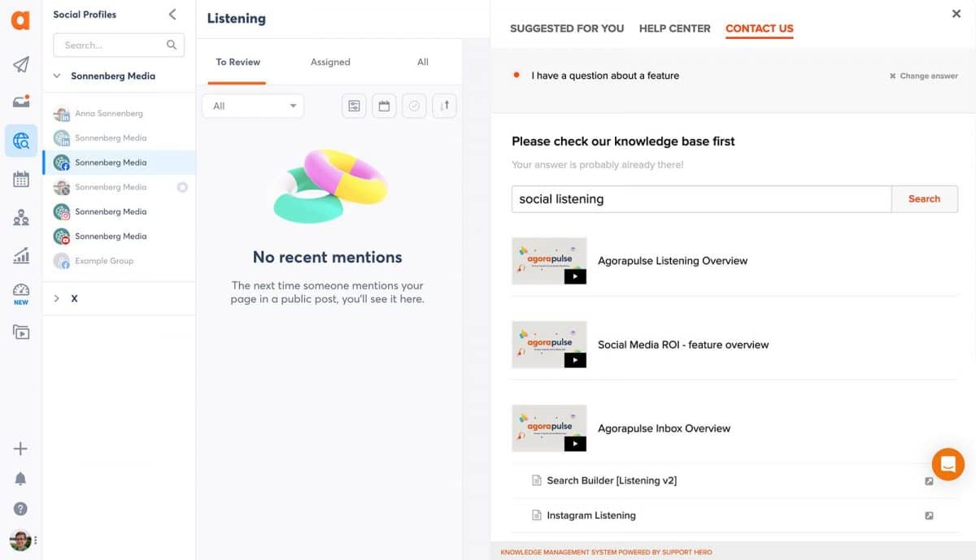
Task: Open Search Builder [Listening v2] article
Action: pos(612,480)
